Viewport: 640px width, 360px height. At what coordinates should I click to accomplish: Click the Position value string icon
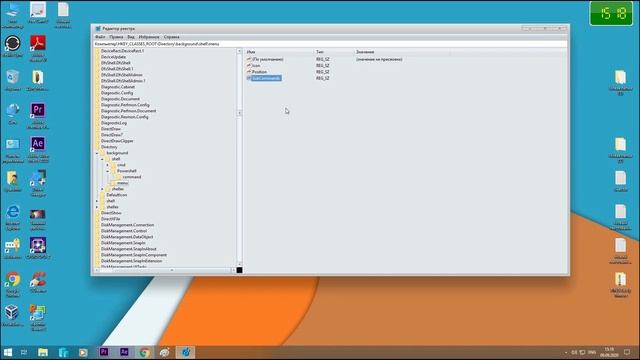point(249,72)
